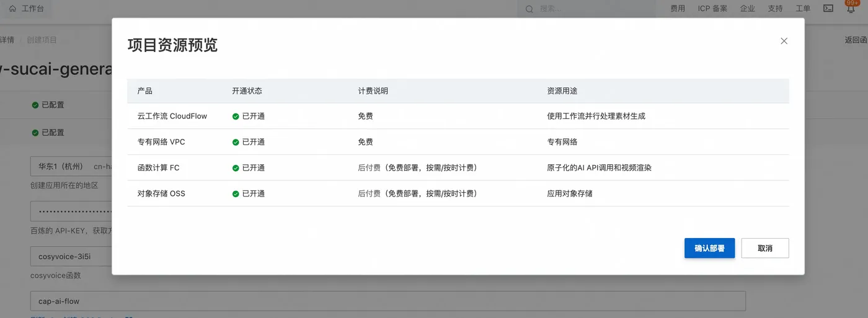This screenshot has height=318, width=868.
Task: Click the green check icon for 函数计算 FC
Action: [236, 168]
